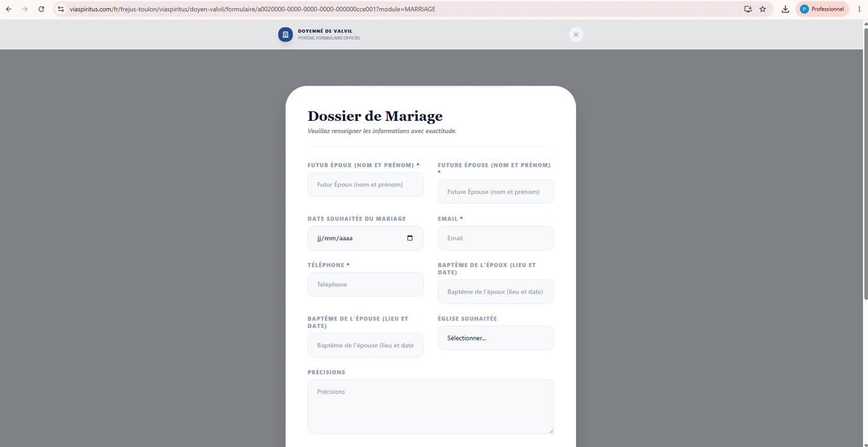The width and height of the screenshot is (868, 447).
Task: Click the 'PORTAIL FORMULAIRE OFFICIEL' subtitle
Action: (329, 38)
